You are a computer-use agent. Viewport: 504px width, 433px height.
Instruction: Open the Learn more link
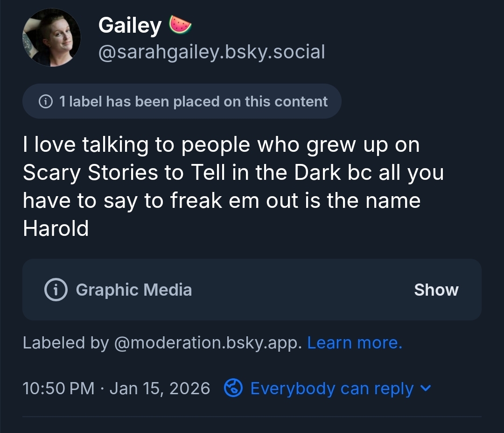point(355,343)
